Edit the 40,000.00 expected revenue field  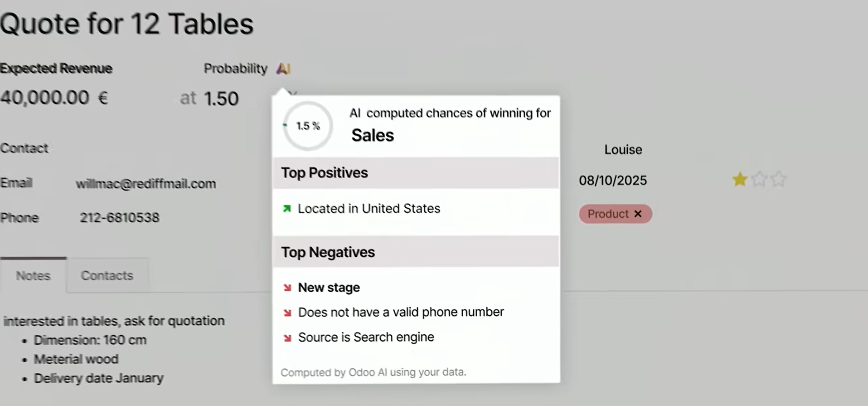[x=45, y=98]
